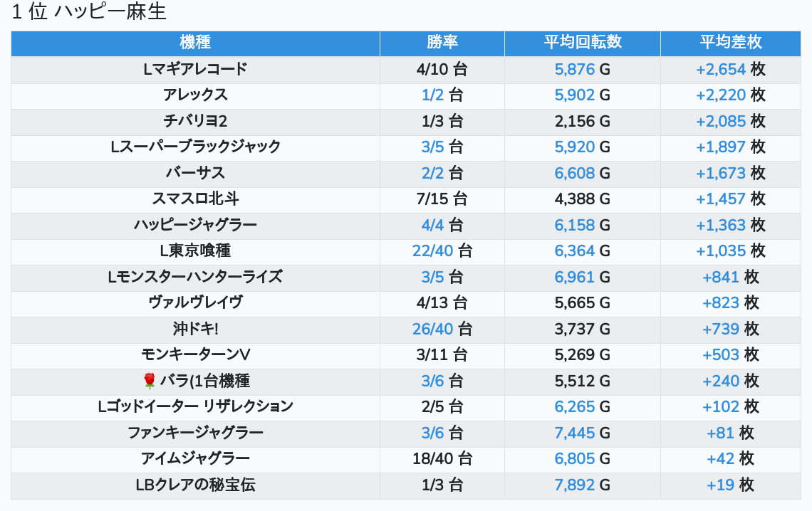
Task: Open Lマギアレコード machine entry
Action: click(195, 69)
